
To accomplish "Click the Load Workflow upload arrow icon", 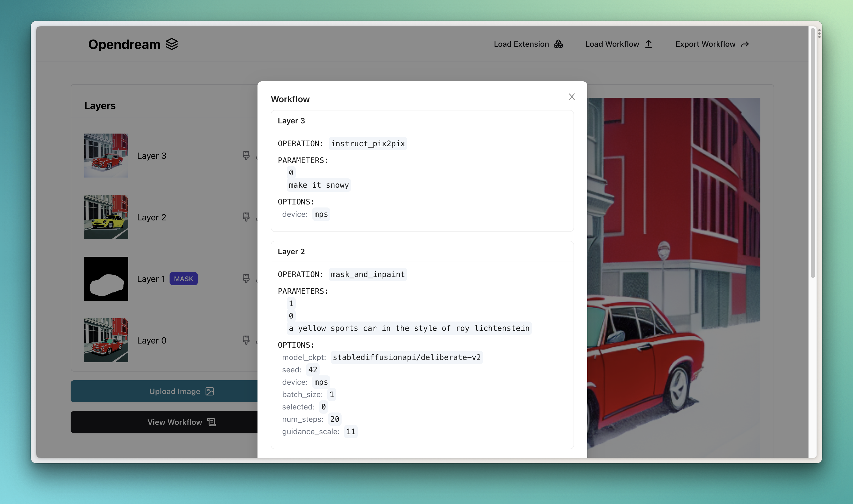I will tap(648, 44).
